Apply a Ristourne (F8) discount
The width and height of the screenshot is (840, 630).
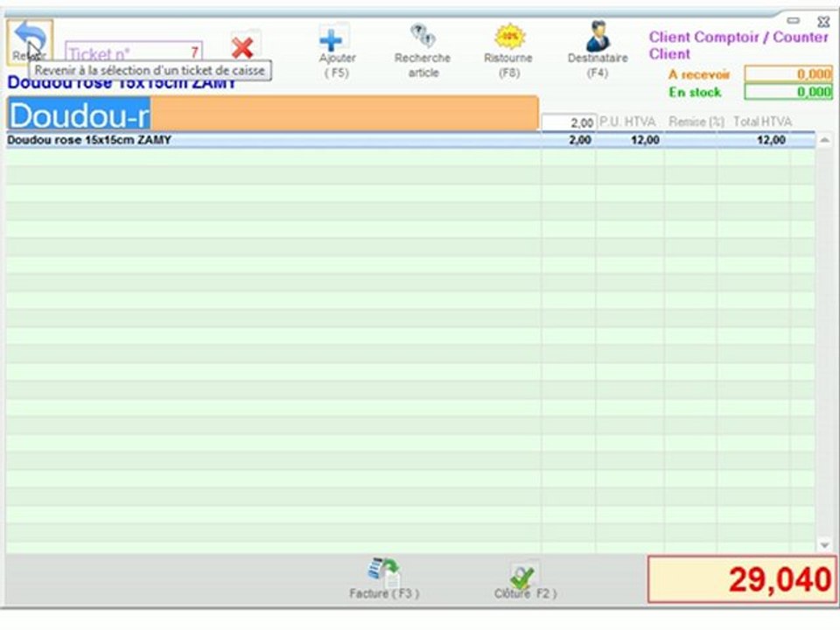click(509, 37)
